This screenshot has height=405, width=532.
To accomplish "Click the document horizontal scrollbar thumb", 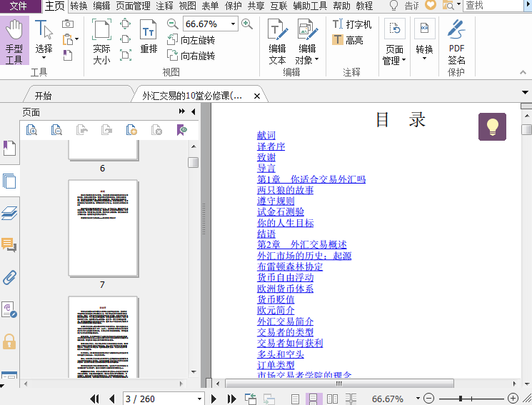I will coord(339,384).
